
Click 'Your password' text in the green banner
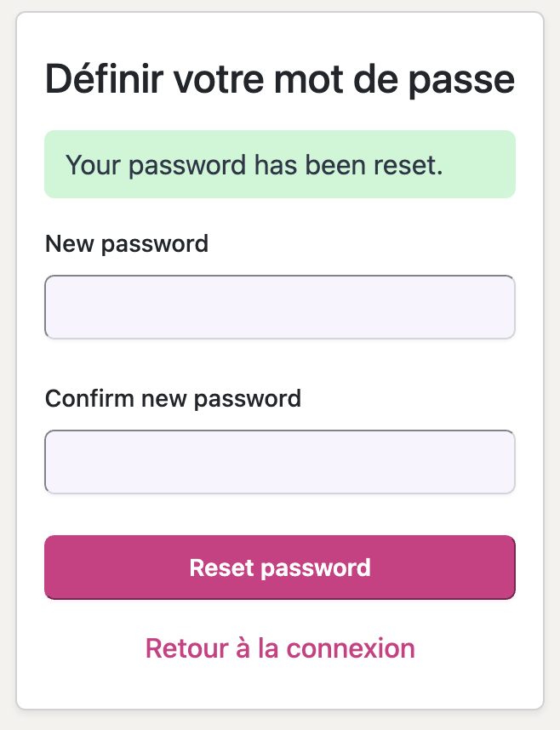tap(156, 166)
